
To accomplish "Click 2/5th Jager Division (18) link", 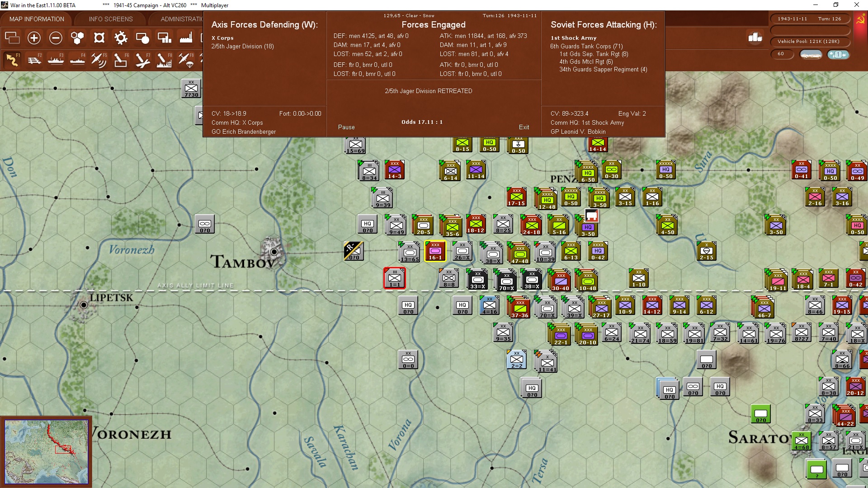I will pos(242,47).
